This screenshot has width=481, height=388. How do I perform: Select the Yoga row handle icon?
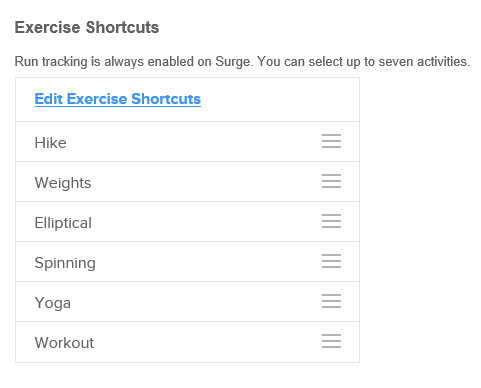pos(331,301)
